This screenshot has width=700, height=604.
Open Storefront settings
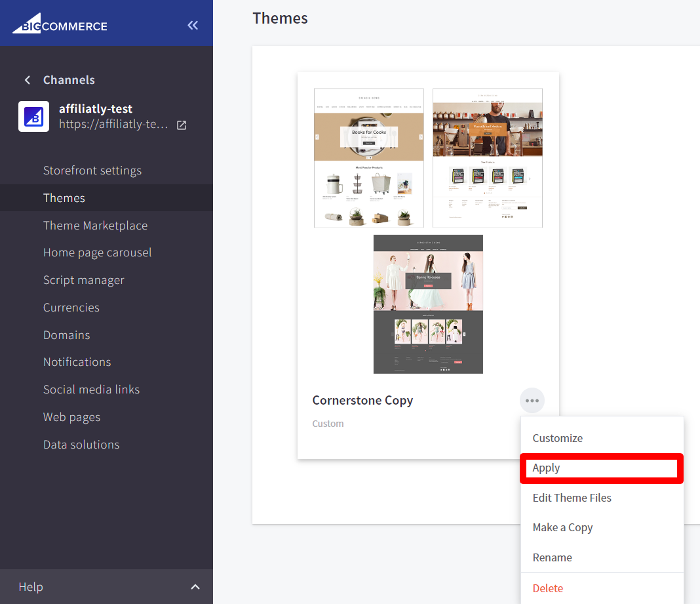point(92,171)
